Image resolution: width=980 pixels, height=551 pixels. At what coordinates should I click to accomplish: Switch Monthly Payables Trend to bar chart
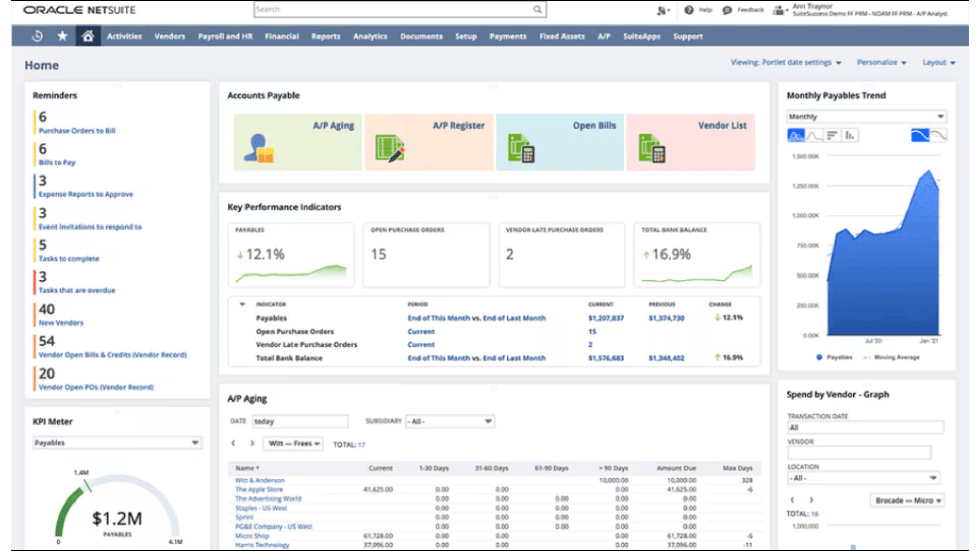tap(849, 135)
